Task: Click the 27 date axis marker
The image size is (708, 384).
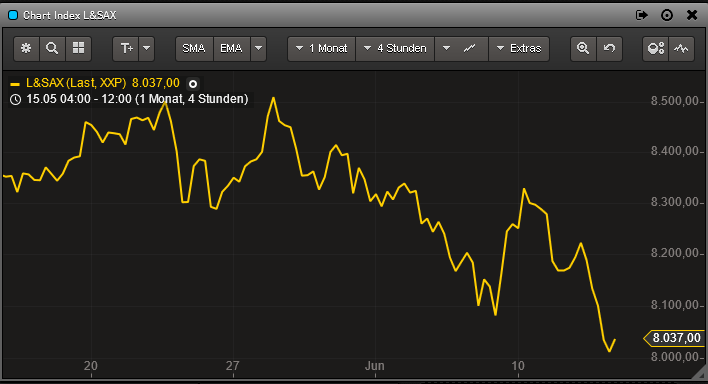Action: pos(233,366)
